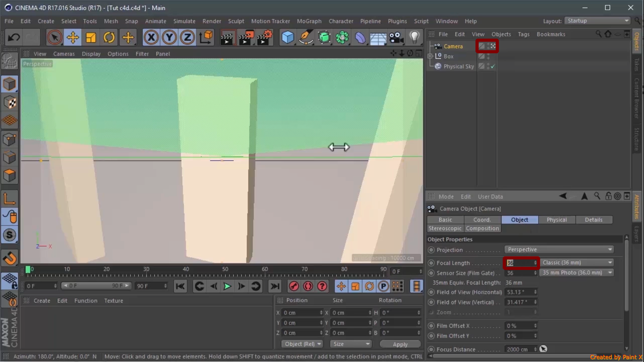Open the Cameras viewport menu

pyautogui.click(x=64, y=54)
